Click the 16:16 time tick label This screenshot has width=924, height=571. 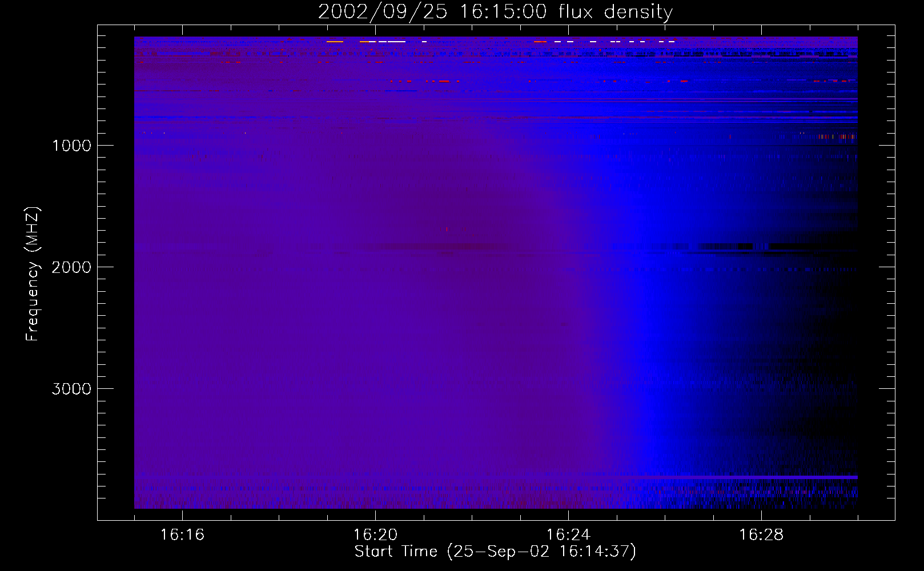point(182,535)
